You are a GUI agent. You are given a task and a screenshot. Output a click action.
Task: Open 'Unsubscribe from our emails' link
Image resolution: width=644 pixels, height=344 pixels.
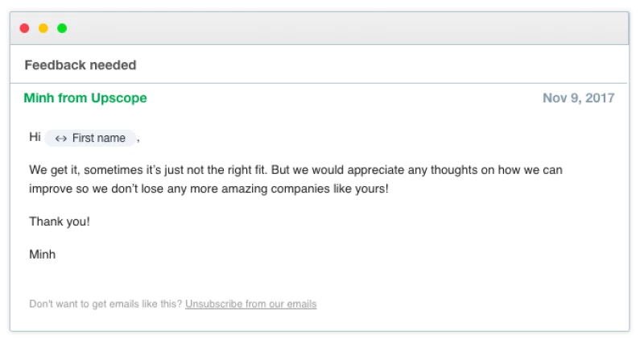(x=250, y=305)
